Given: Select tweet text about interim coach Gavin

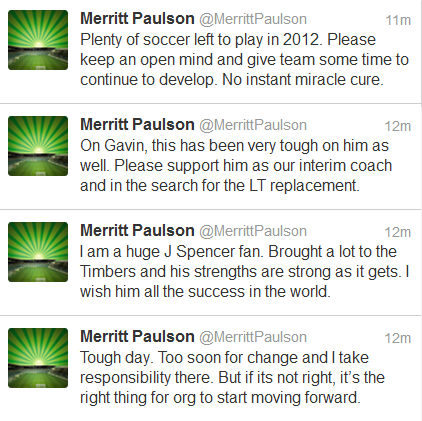Looking at the screenshot, I should coord(236,166).
